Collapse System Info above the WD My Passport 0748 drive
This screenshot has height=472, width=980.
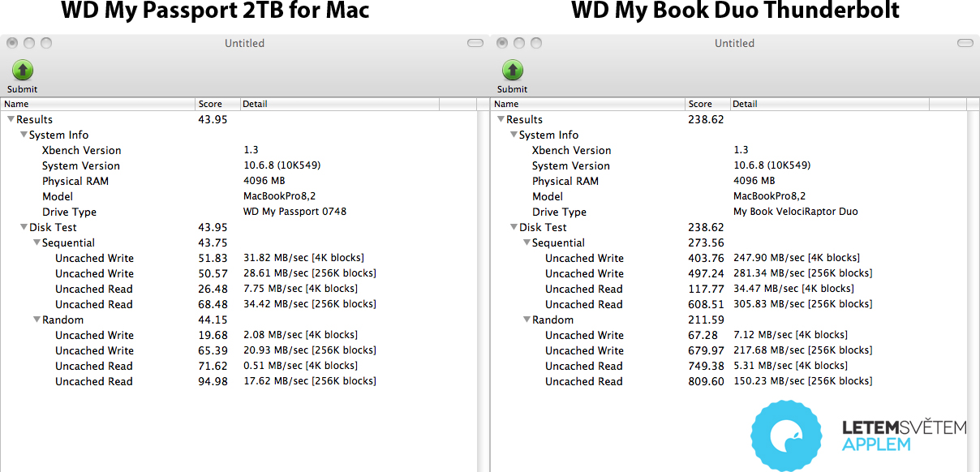[x=24, y=135]
